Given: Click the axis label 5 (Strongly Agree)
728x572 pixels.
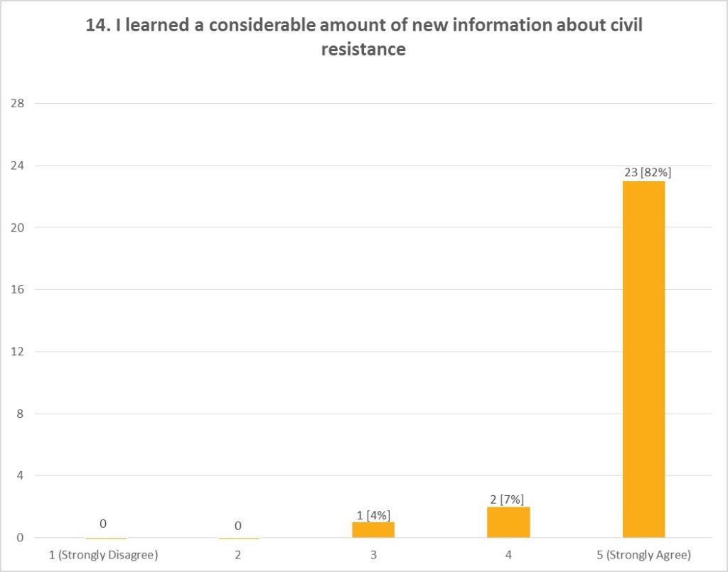Looking at the screenshot, I should pos(643,555).
